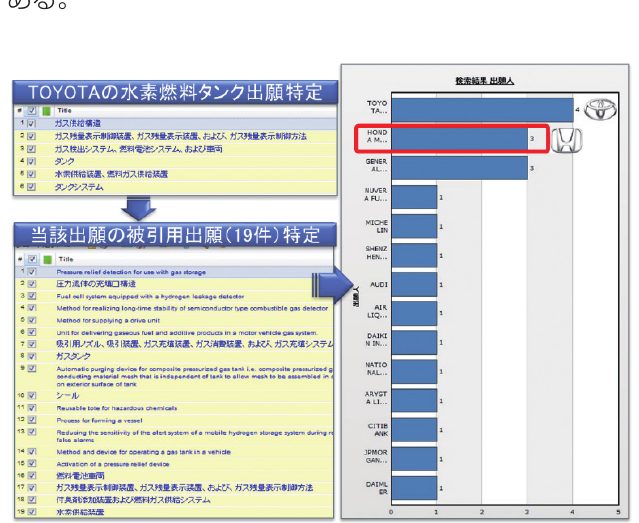Open title 吸引用ノズル、吸引装置、ガス充填装置
Screen dimensions: 639x523
[195, 344]
